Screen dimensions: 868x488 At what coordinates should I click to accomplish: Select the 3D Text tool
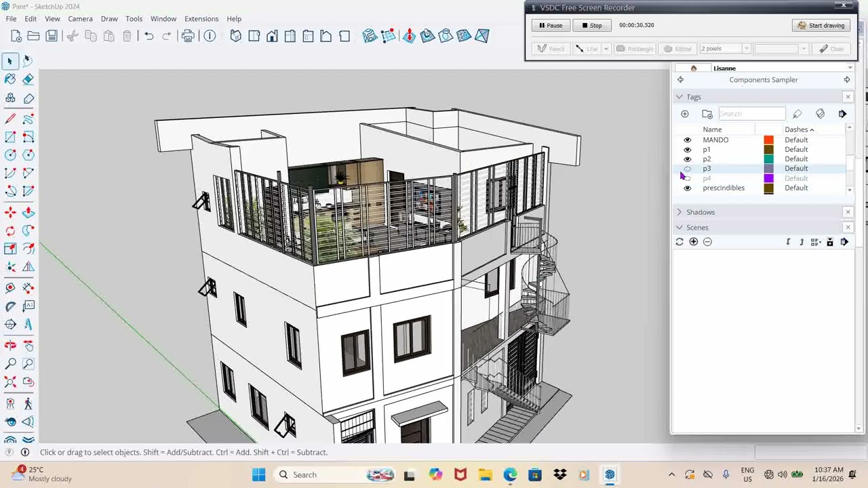coord(28,325)
